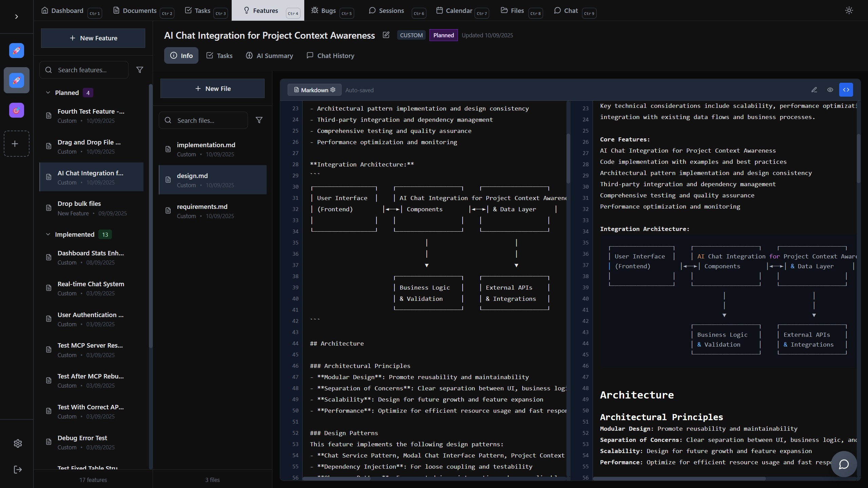Click the files filter funnel icon
This screenshot has height=488, width=868.
pos(259,120)
